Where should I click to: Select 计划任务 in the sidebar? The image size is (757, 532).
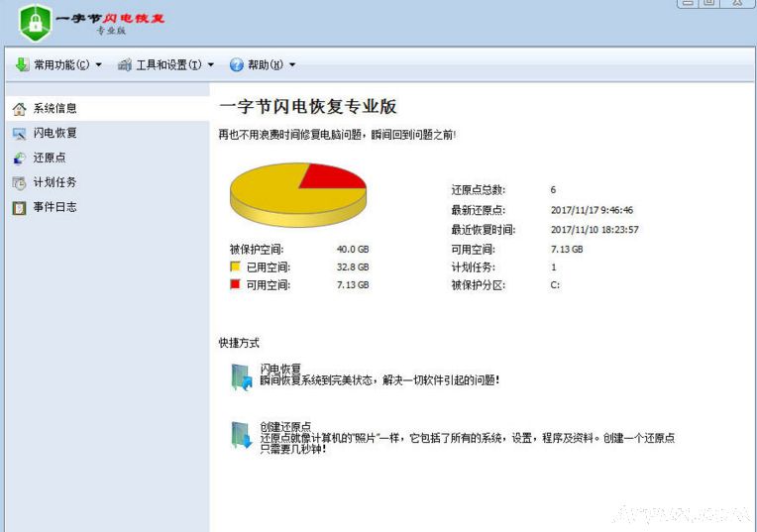[x=108, y=182]
